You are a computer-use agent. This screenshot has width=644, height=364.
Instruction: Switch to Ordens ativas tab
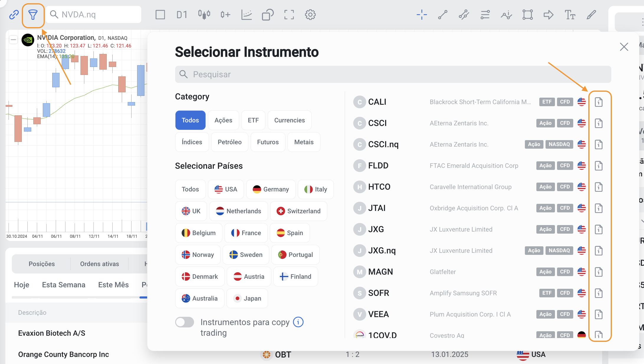pos(99,264)
